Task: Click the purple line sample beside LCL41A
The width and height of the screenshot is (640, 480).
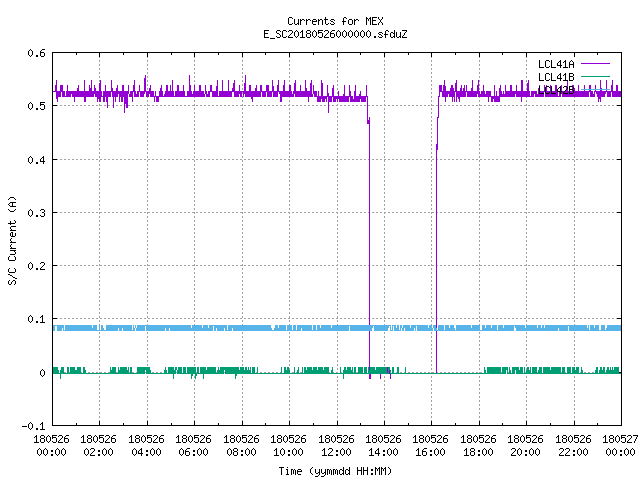Action: pos(595,64)
